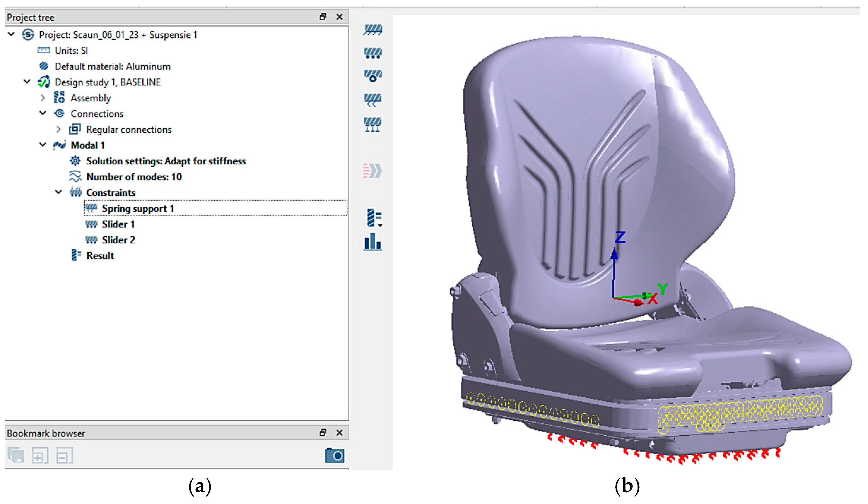Collapse the Constraints tree node

(x=59, y=192)
